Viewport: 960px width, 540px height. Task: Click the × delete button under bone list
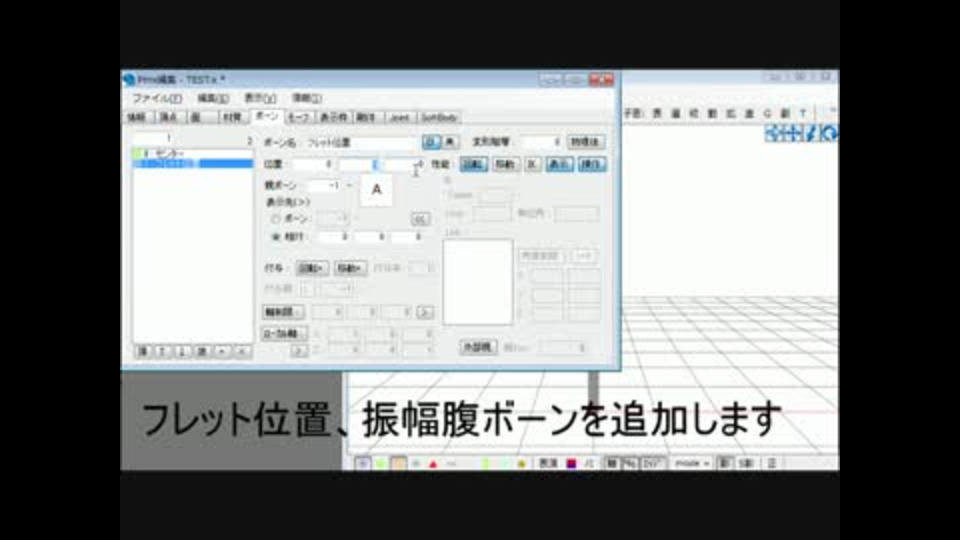click(x=242, y=351)
